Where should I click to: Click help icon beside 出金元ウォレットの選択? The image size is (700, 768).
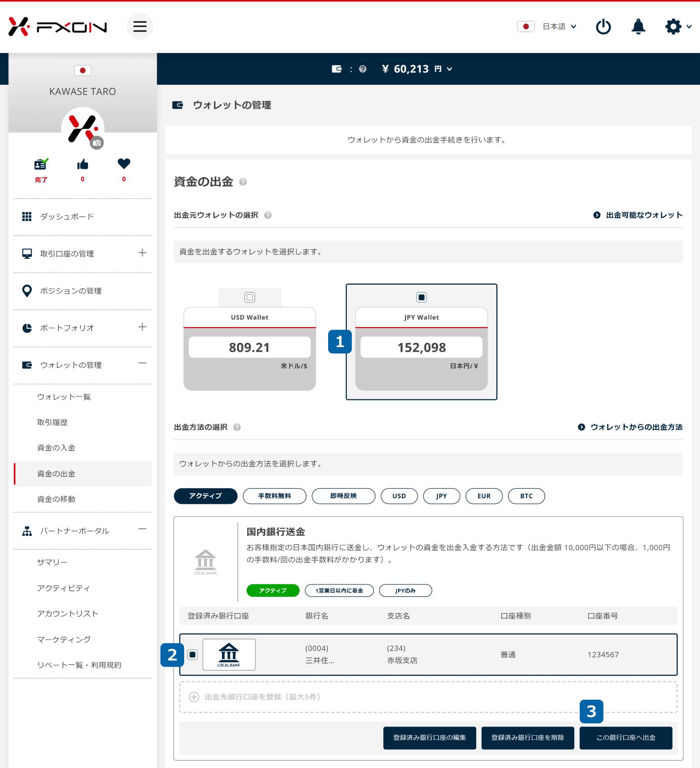point(268,215)
